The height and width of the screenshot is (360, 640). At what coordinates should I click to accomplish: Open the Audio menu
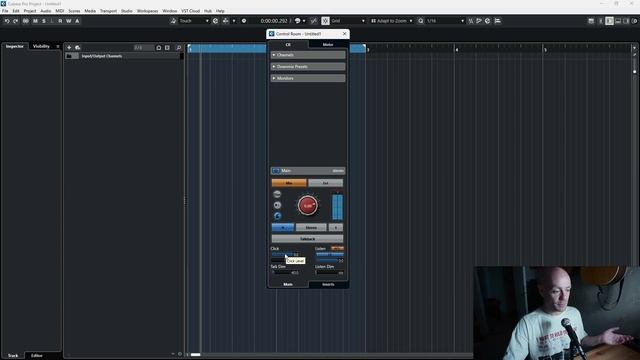click(x=46, y=11)
